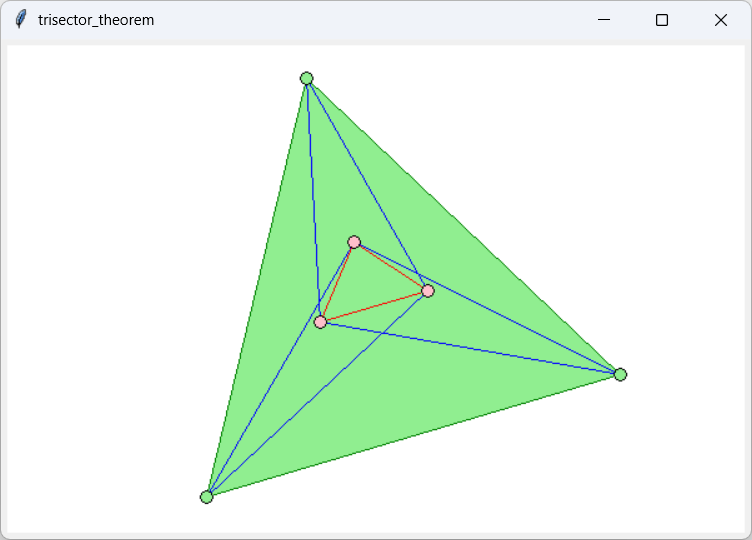Click the rightmost pink trisector point
The width and height of the screenshot is (752, 540).
point(428,291)
